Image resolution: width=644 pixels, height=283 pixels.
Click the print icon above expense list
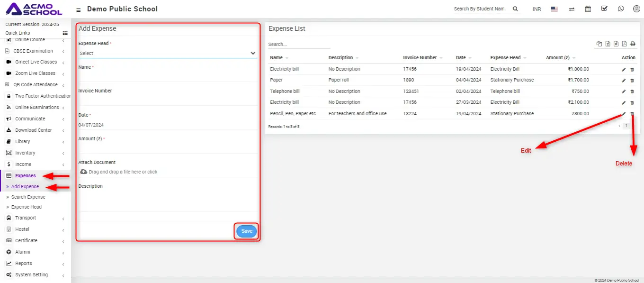tap(633, 44)
